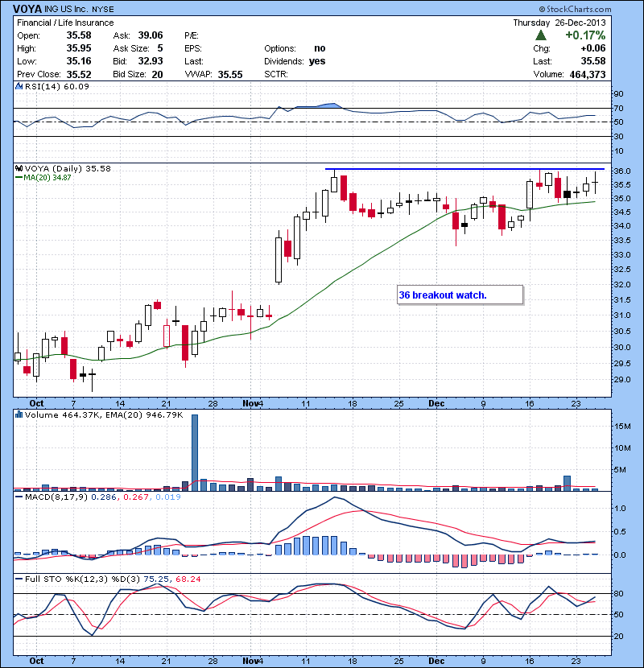Click the Dividends value 'yes'
Screen dimensions: 644x668
click(317, 61)
